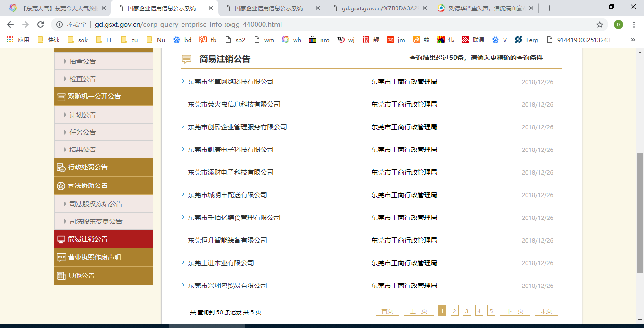Open the 抽查公告 submenu item
This screenshot has height=328, width=644.
(x=104, y=61)
